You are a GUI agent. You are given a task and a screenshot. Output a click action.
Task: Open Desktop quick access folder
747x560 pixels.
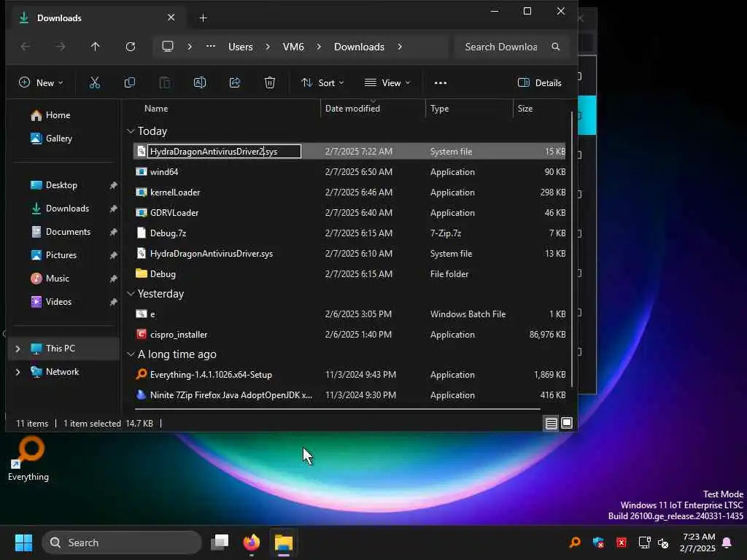(53, 185)
